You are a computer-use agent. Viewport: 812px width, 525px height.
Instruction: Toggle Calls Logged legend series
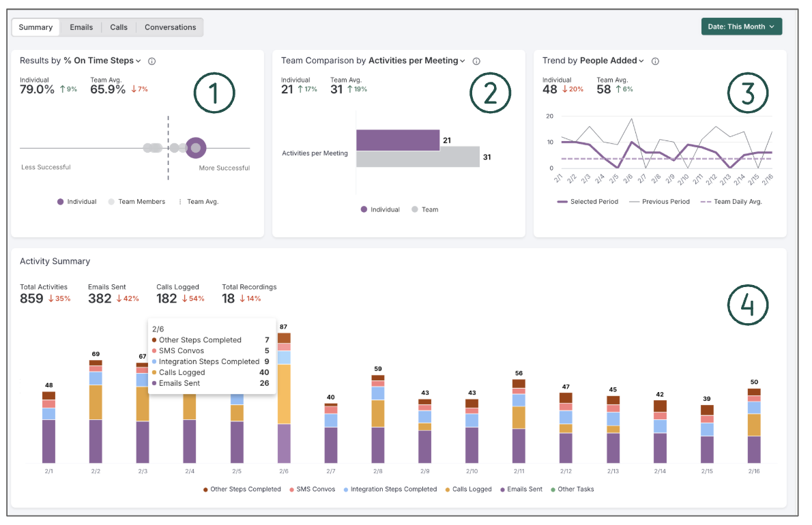pos(468,489)
